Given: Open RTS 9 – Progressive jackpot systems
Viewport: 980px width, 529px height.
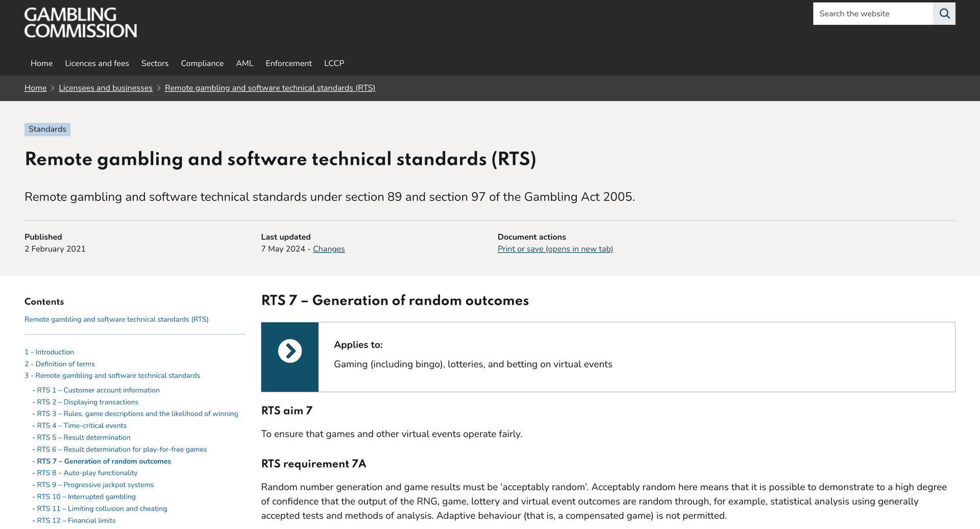Looking at the screenshot, I should point(95,485).
